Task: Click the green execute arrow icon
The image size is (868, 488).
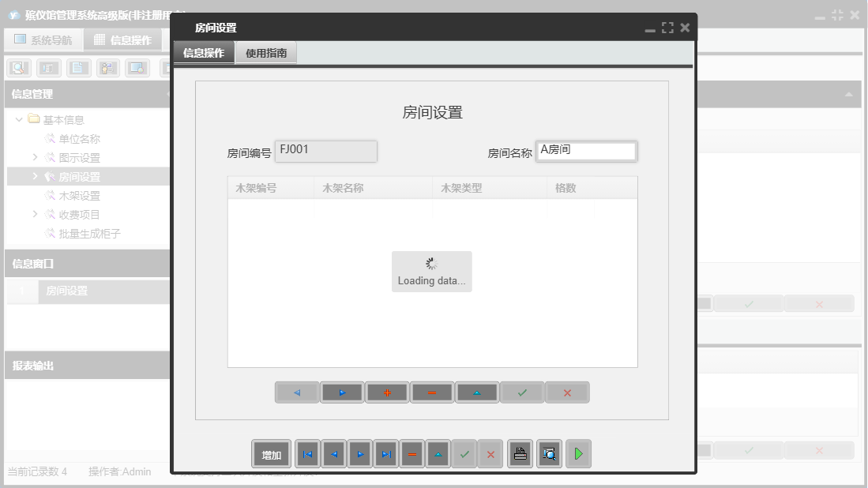Action: click(577, 453)
